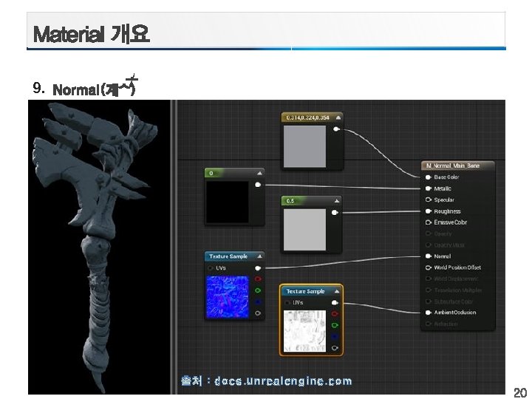Collapse the 0.314,0.324,0.354 color node
The height and width of the screenshot is (399, 532).
pyautogui.click(x=338, y=117)
